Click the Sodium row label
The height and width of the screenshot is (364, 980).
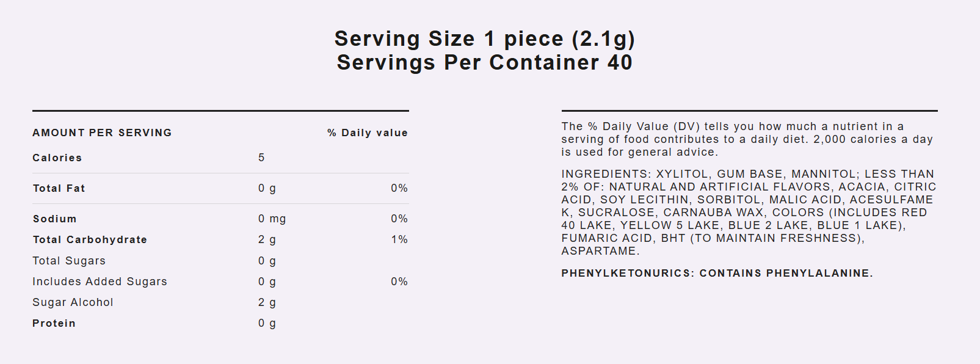[x=55, y=219]
